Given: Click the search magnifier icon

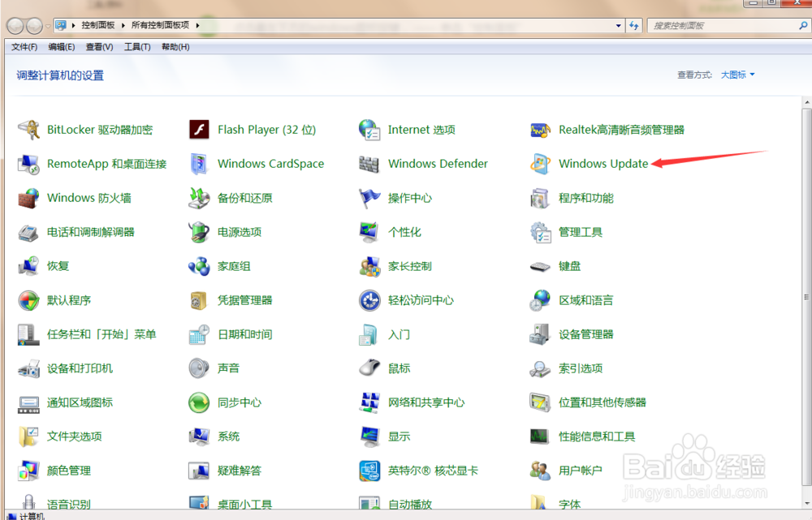Looking at the screenshot, I should pyautogui.click(x=803, y=25).
